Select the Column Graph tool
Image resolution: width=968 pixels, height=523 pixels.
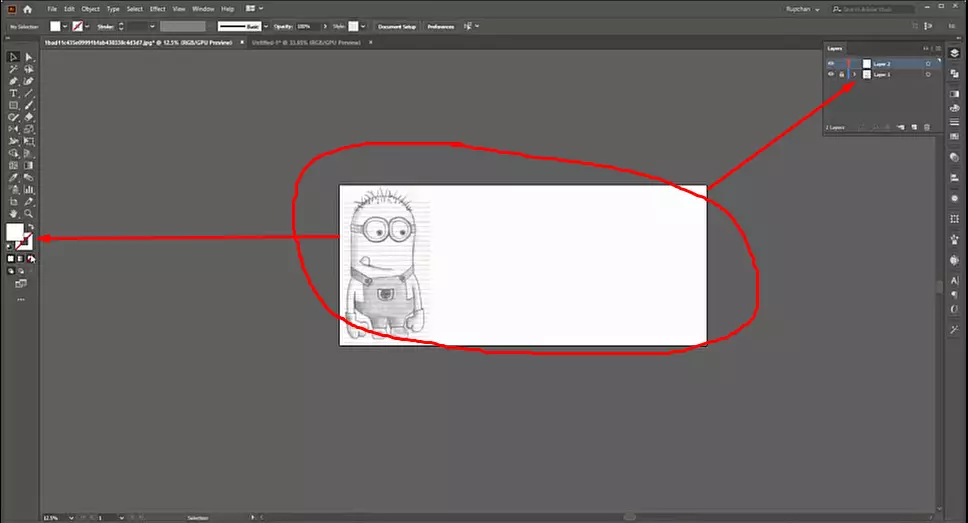pyautogui.click(x=29, y=190)
